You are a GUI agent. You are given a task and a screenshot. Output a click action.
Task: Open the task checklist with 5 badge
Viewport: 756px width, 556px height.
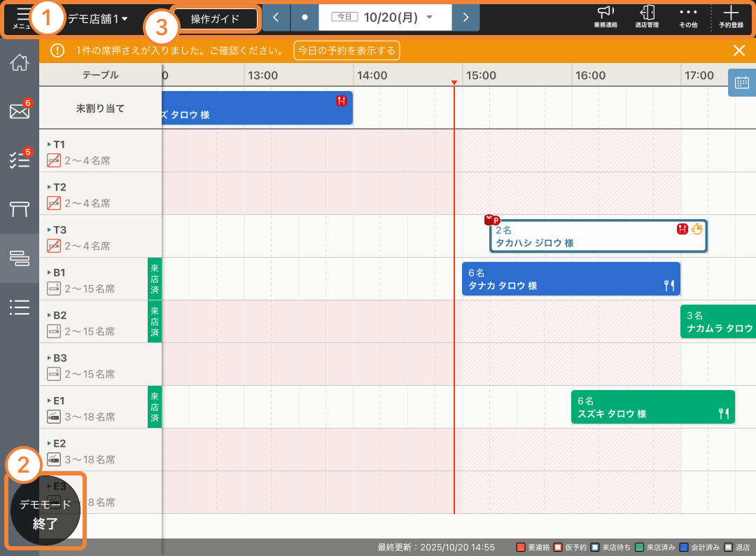[x=19, y=160]
